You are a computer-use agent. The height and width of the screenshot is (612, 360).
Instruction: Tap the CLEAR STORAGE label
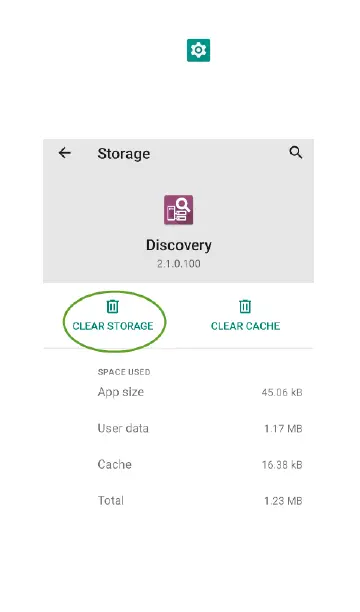coord(113,326)
